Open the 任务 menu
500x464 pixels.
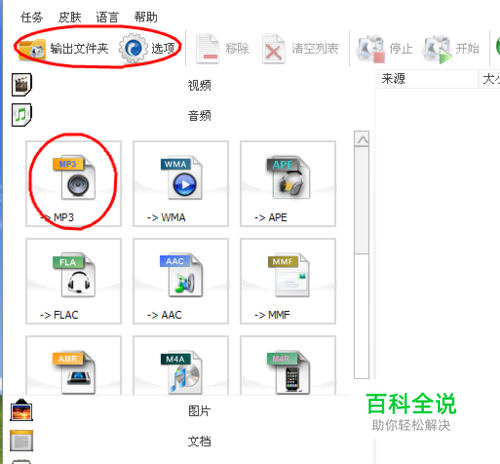click(x=32, y=17)
